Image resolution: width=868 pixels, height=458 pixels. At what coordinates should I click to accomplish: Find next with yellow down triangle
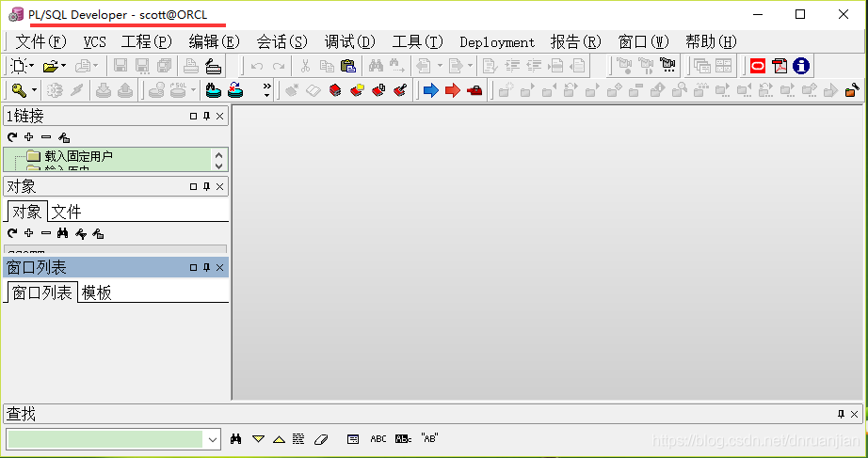258,439
